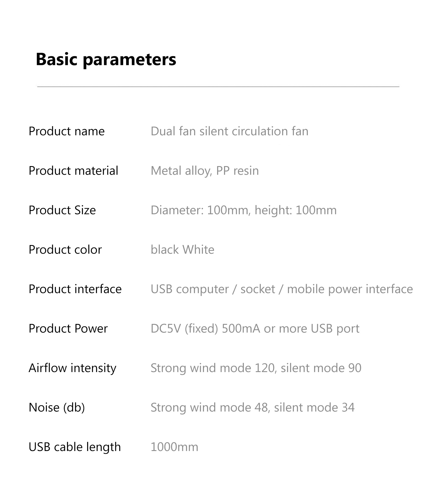The image size is (437, 504).
Task: Click the "Basic parameters" heading
Action: point(106,59)
